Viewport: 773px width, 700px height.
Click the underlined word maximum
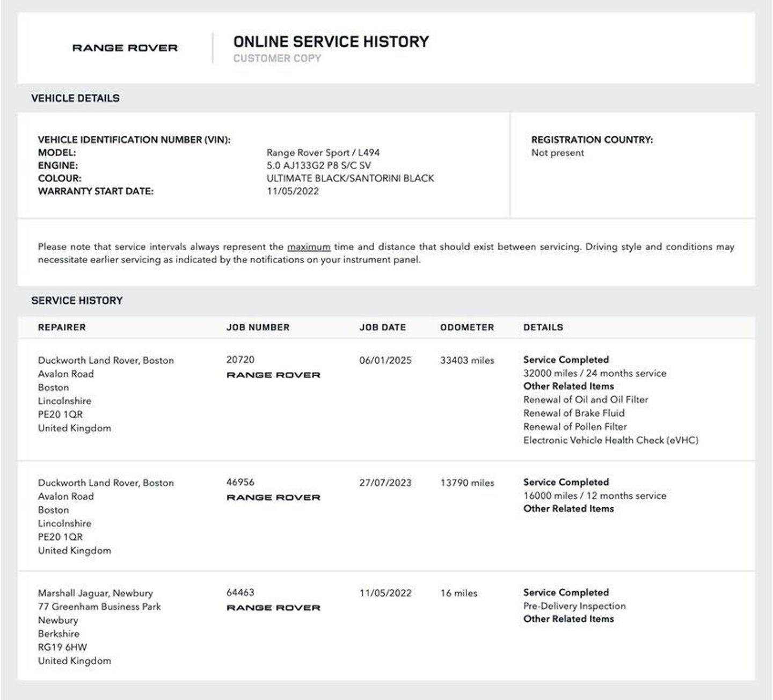point(309,247)
